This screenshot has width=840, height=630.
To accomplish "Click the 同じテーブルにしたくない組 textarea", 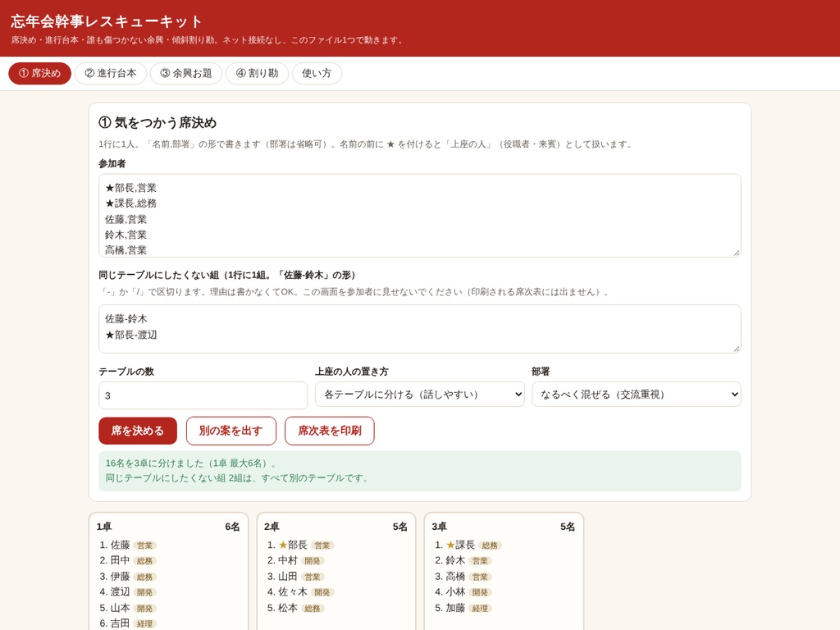I will click(x=419, y=329).
